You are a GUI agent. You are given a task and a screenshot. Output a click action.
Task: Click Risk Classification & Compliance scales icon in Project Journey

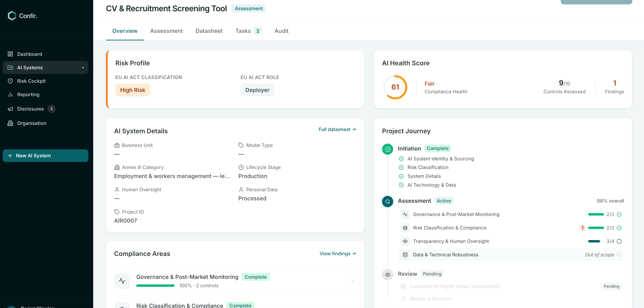(405, 228)
